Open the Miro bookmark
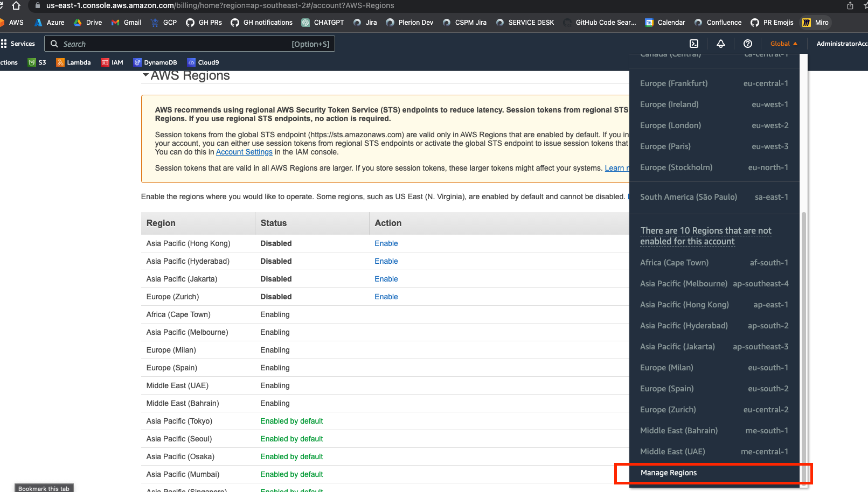 816,23
